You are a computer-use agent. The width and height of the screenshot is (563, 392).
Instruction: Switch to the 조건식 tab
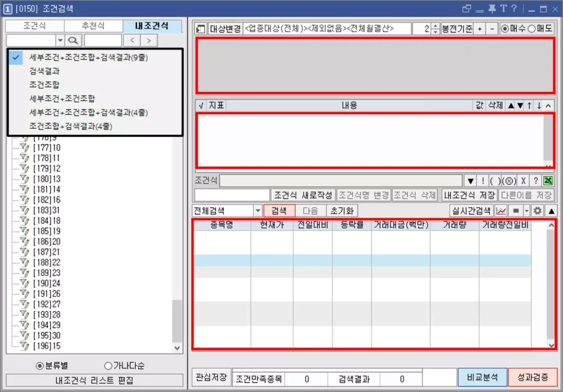tap(35, 26)
